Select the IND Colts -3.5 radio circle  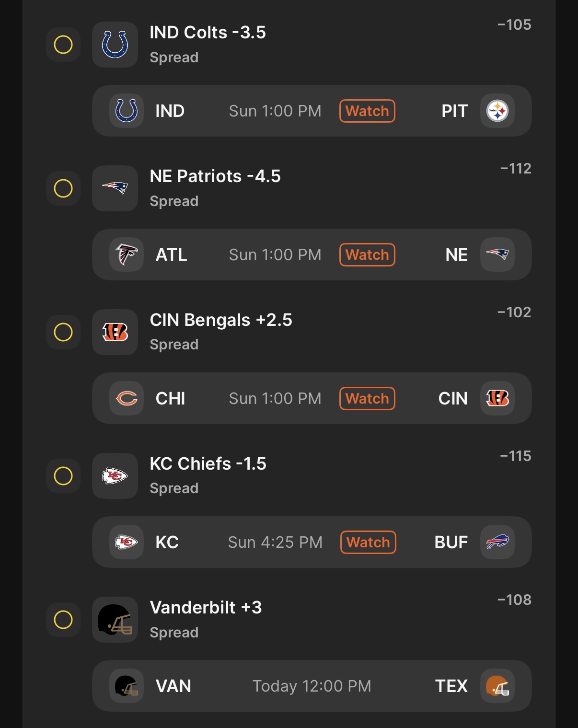63,45
